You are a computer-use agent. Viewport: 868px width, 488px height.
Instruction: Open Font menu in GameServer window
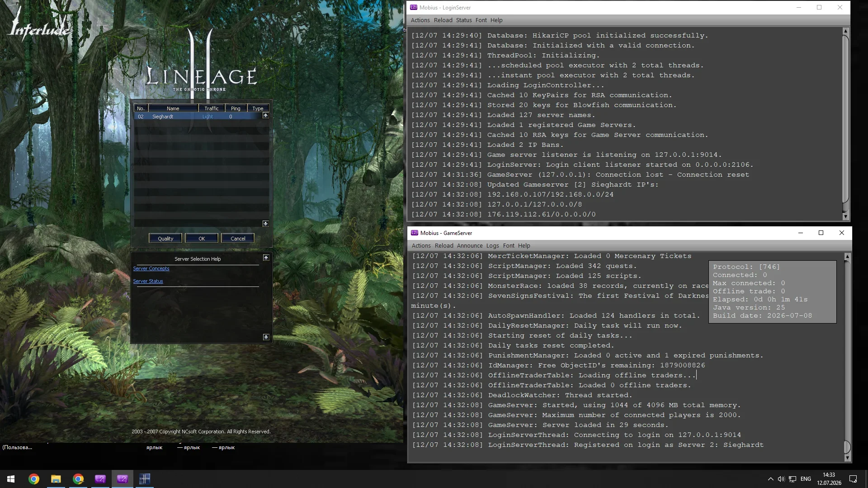click(x=509, y=246)
